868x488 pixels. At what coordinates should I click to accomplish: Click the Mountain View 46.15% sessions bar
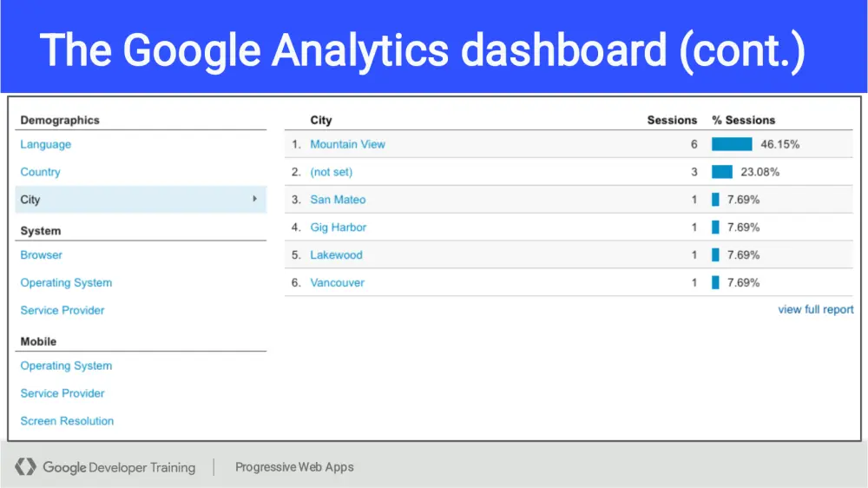tap(732, 144)
